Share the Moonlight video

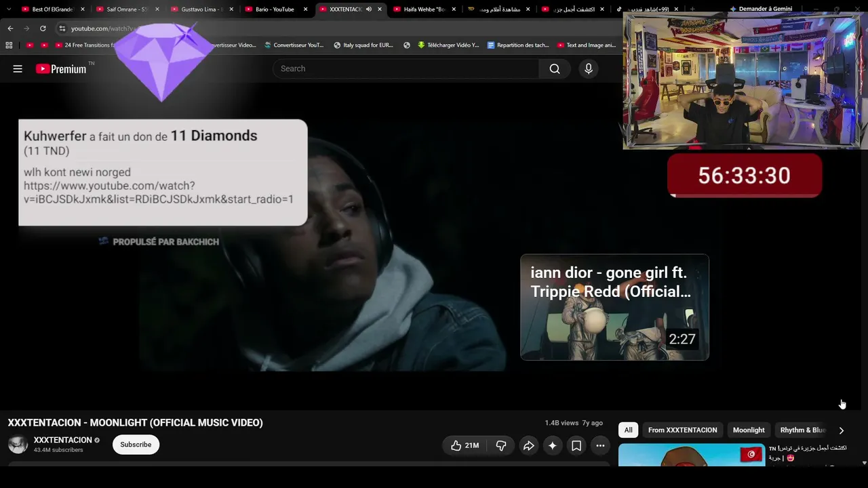click(528, 445)
